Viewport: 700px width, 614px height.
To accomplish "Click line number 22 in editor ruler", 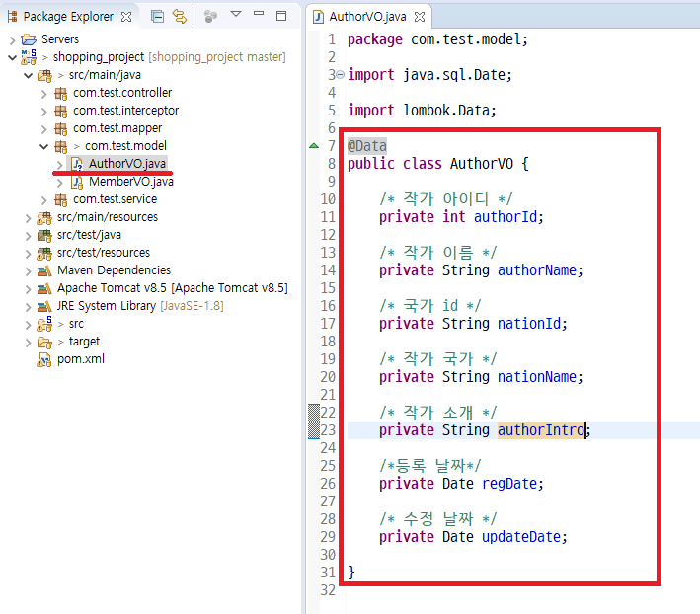I will pyautogui.click(x=327, y=413).
